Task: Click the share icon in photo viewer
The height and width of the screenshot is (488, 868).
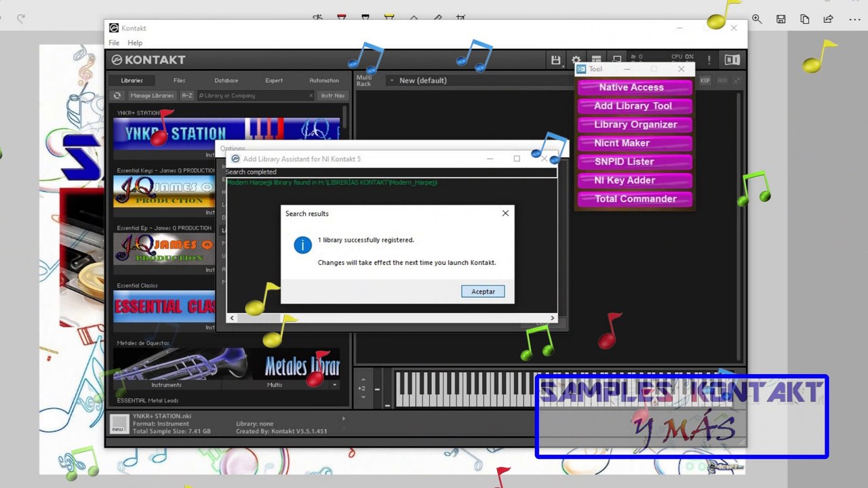Action: click(828, 19)
